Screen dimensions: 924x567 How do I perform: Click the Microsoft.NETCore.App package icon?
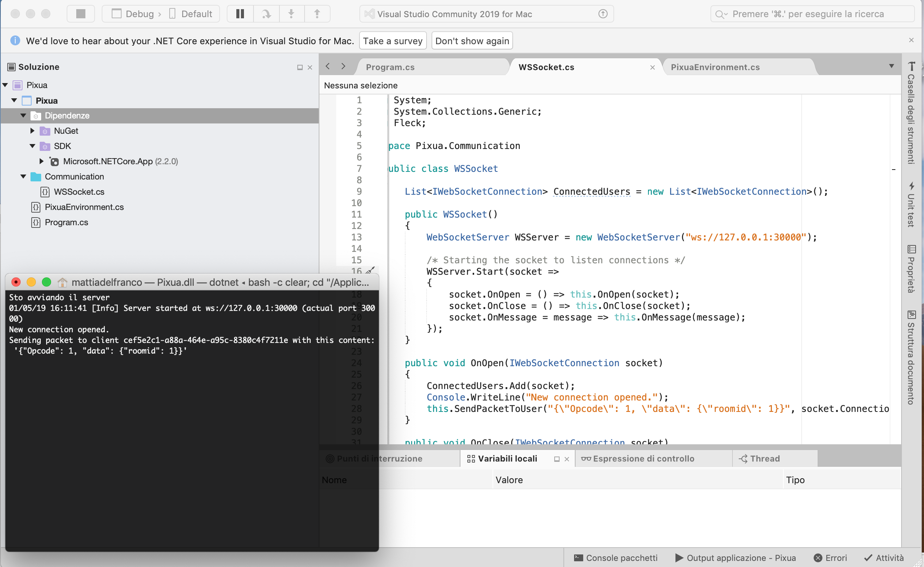(55, 162)
